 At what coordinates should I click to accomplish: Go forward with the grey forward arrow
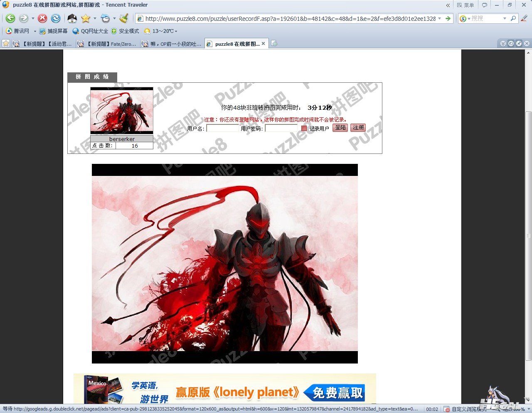point(24,18)
